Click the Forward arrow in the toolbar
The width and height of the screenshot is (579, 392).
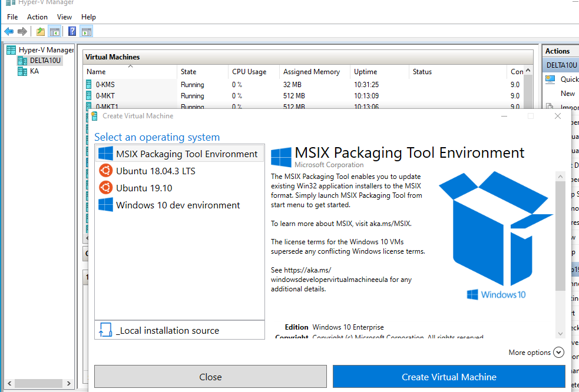point(22,32)
